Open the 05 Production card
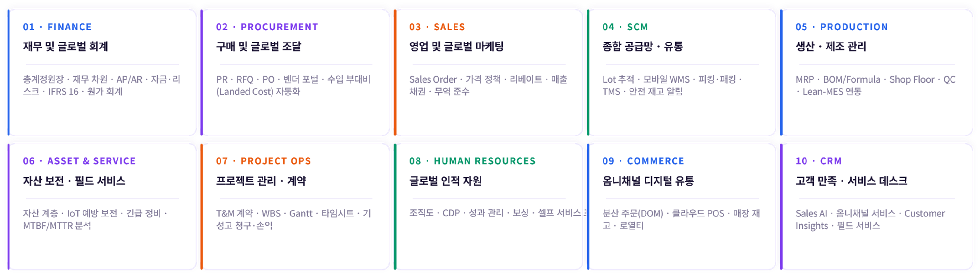This screenshot has height=275, width=980. click(876, 73)
